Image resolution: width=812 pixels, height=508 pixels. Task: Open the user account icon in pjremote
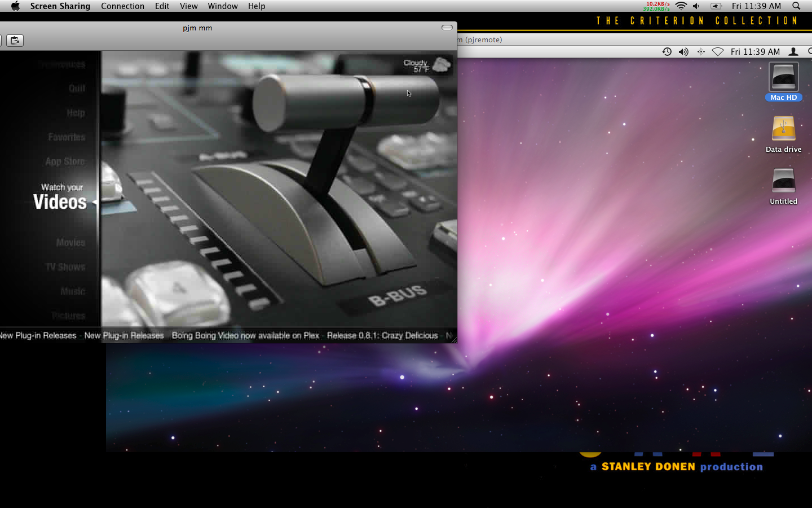click(x=793, y=51)
